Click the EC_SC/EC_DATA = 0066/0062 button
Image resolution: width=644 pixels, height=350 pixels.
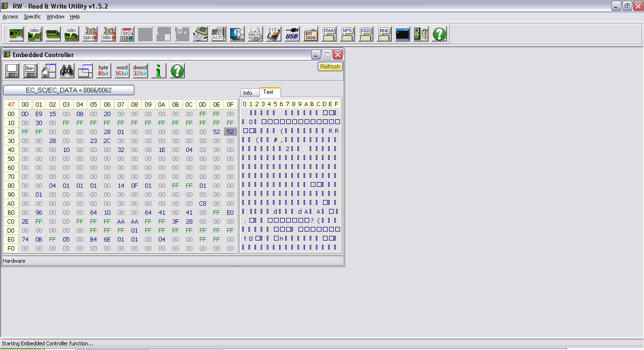69,90
